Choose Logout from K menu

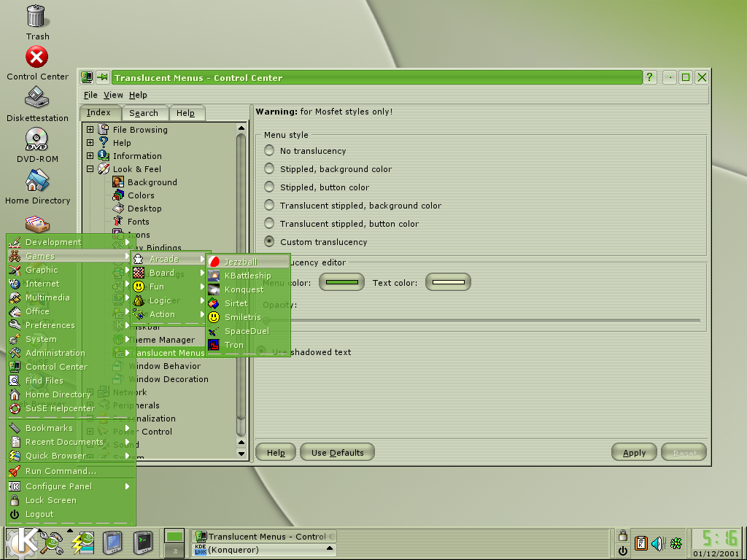click(x=71, y=514)
